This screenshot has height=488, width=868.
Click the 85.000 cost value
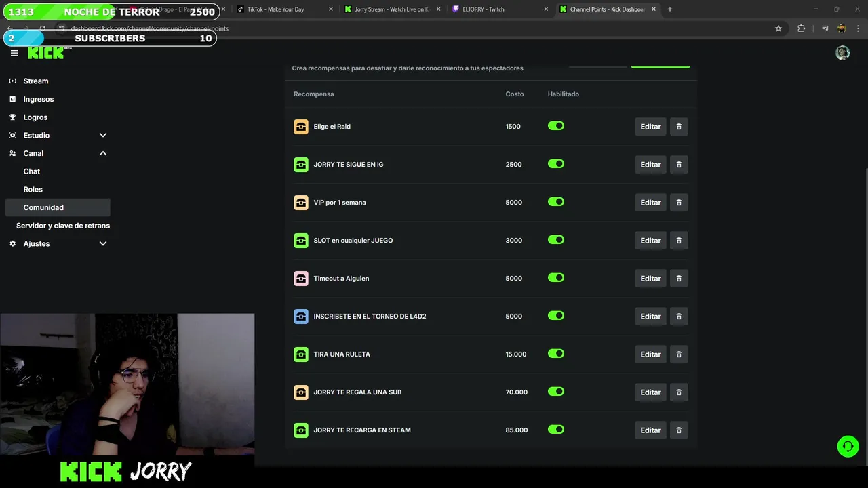516,430
